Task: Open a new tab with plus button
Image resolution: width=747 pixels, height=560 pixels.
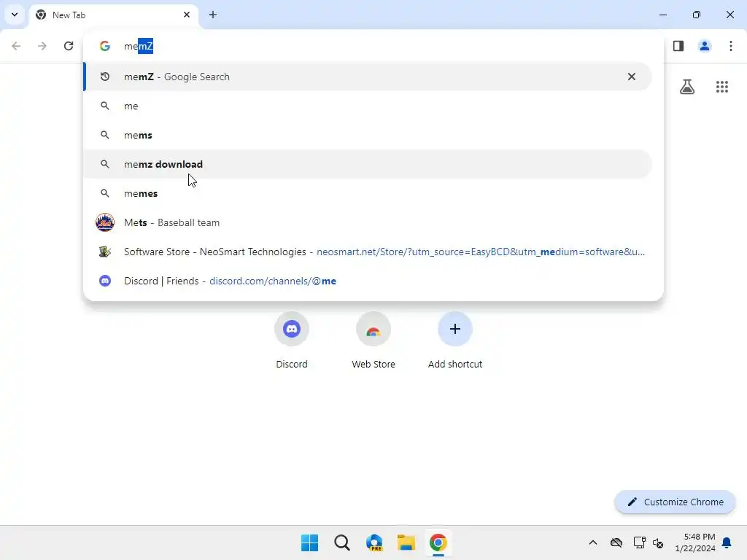Action: [213, 15]
